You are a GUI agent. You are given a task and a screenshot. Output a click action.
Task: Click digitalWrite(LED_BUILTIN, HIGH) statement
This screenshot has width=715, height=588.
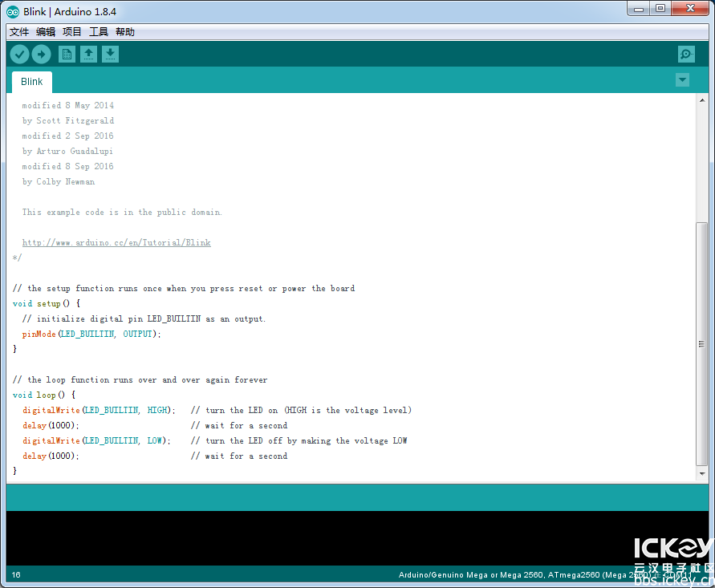[x=99, y=410]
